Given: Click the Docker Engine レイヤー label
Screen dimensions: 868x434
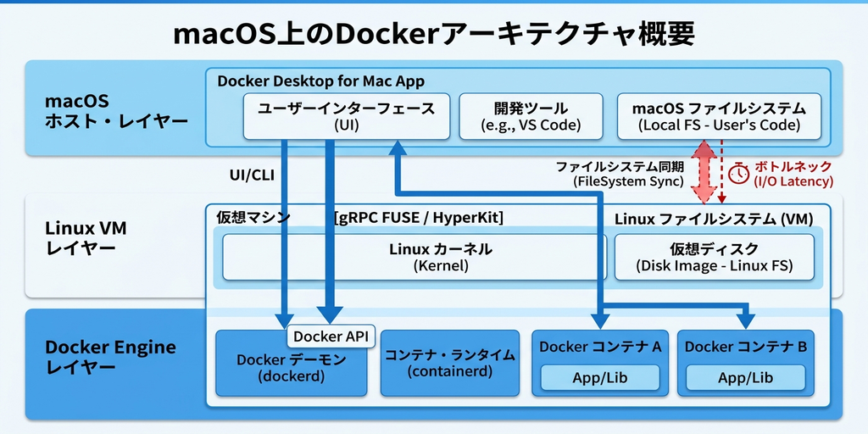Looking at the screenshot, I should tap(110, 357).
